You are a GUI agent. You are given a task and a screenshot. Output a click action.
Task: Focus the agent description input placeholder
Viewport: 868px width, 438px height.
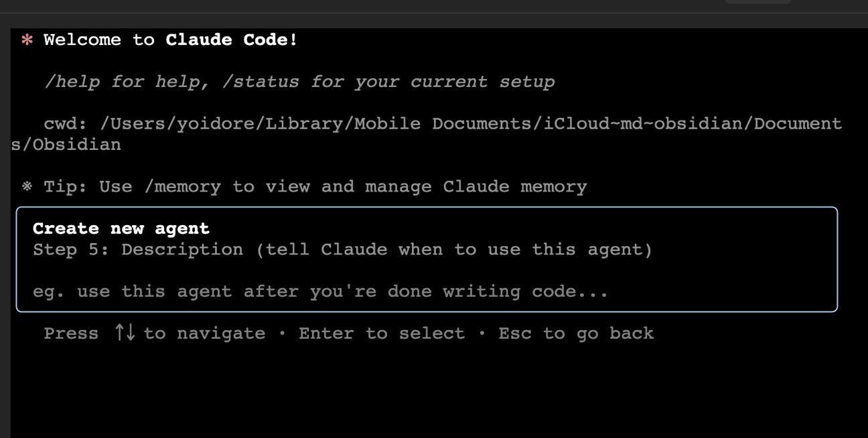pyautogui.click(x=320, y=292)
